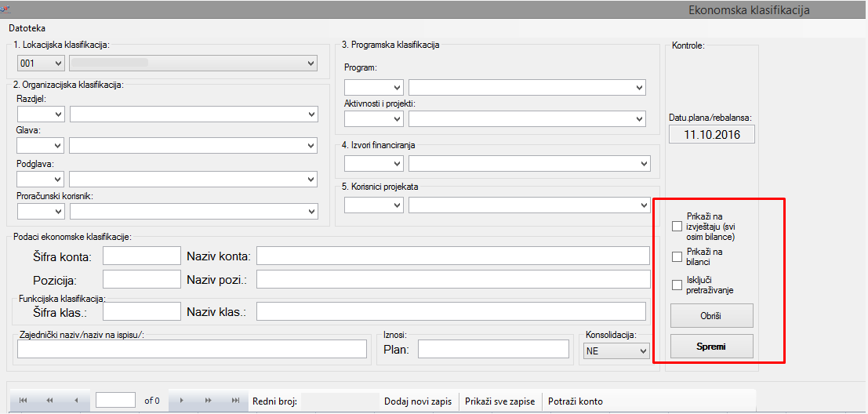
Task: Jump to the last record icon
Action: (x=235, y=401)
